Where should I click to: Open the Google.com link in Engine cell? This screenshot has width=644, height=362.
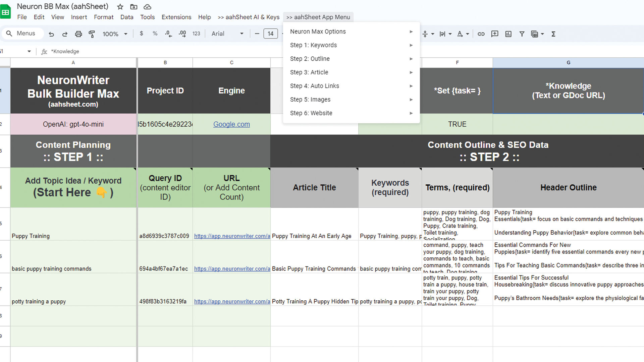[x=231, y=124]
